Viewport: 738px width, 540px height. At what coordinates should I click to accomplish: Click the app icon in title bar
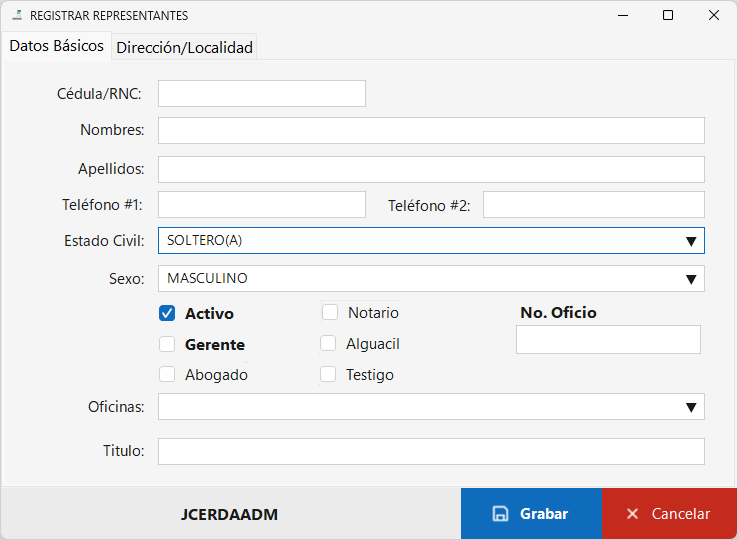click(x=17, y=15)
